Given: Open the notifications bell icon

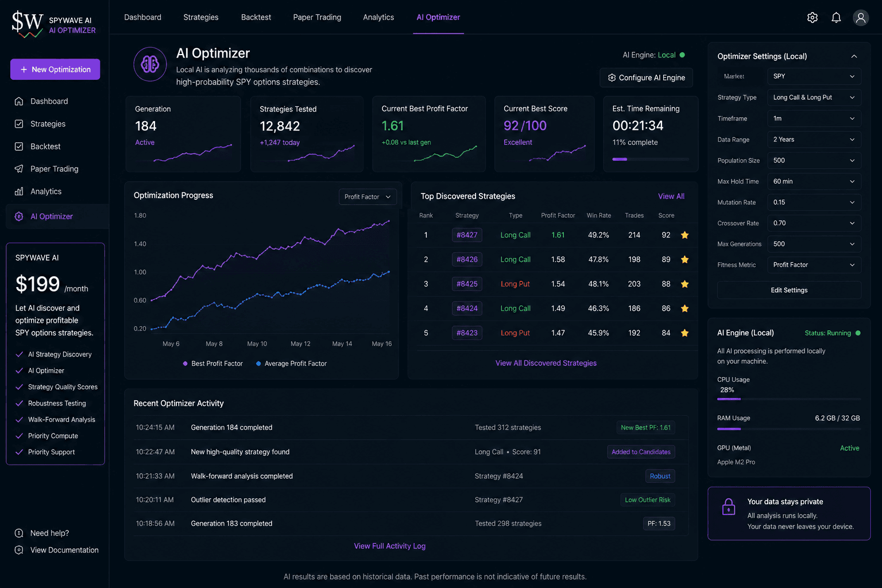Looking at the screenshot, I should coord(836,18).
